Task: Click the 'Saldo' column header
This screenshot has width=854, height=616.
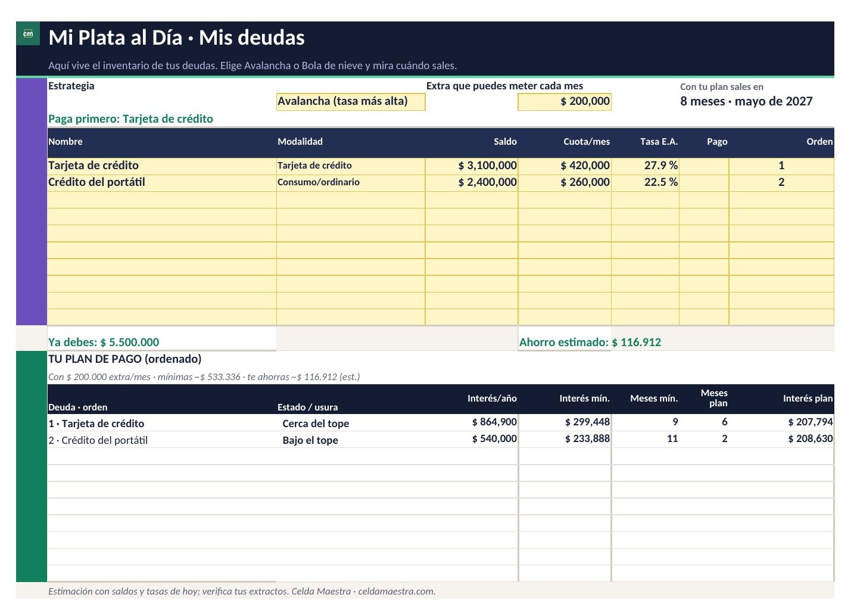Action: (505, 141)
